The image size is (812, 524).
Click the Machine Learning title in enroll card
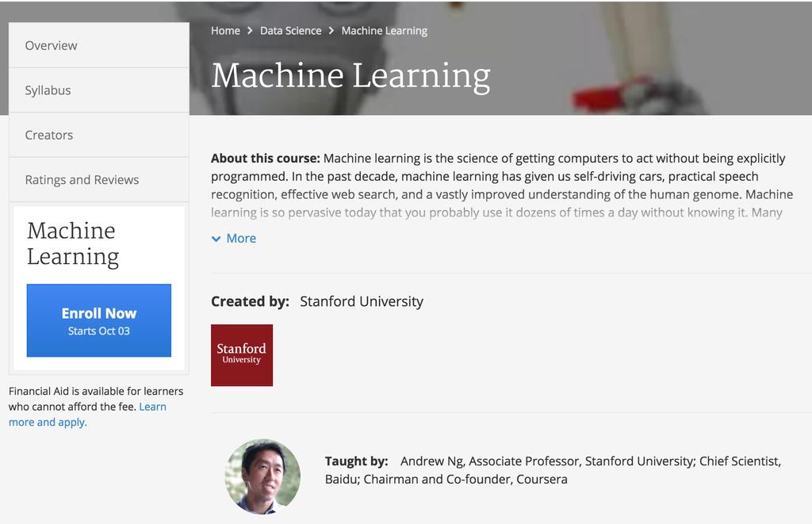click(73, 243)
